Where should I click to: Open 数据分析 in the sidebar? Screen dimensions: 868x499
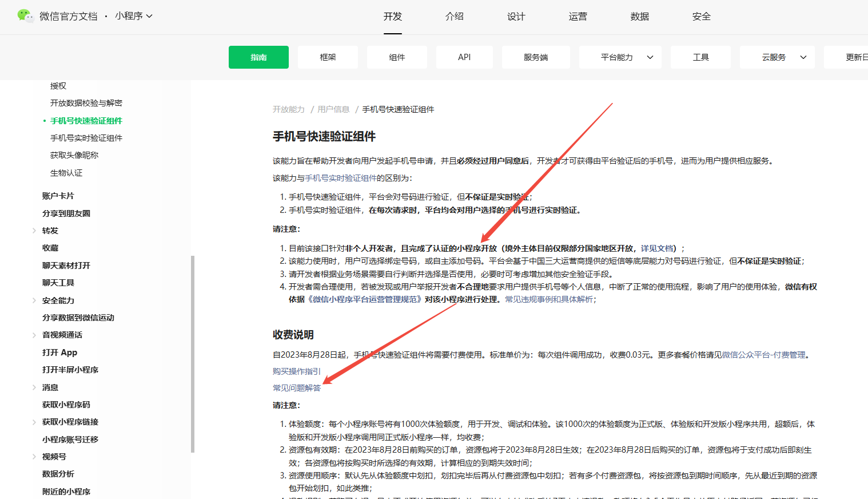tap(58, 474)
